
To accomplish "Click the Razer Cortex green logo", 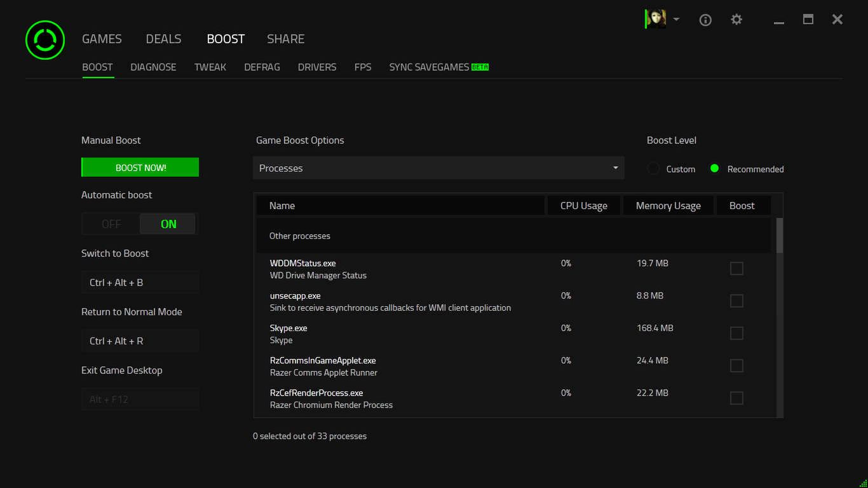I will point(45,40).
